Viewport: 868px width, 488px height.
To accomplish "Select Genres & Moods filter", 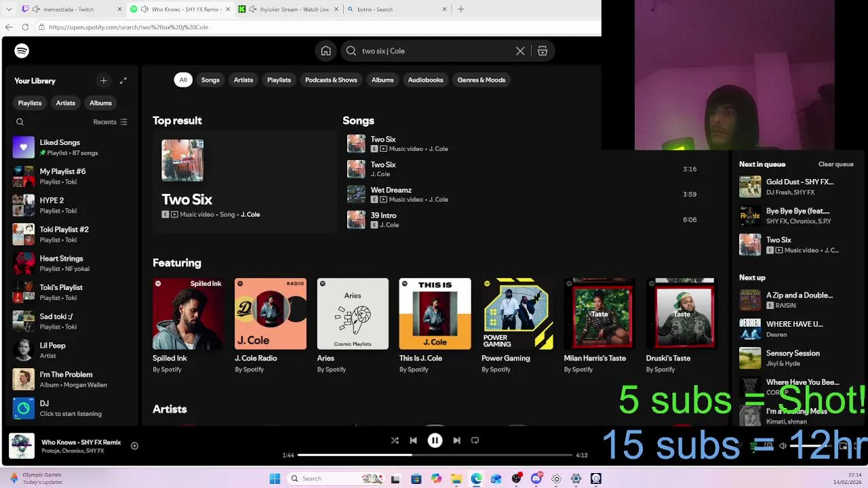I will (481, 80).
